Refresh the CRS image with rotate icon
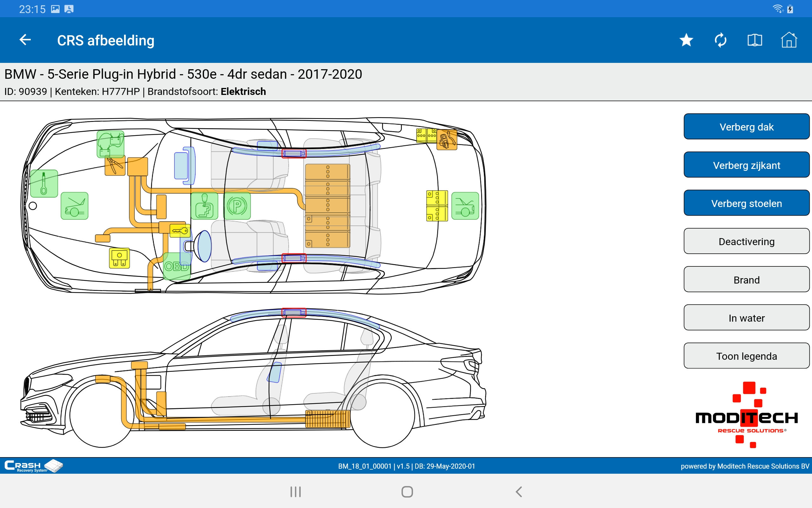Image resolution: width=812 pixels, height=508 pixels. pyautogui.click(x=720, y=40)
